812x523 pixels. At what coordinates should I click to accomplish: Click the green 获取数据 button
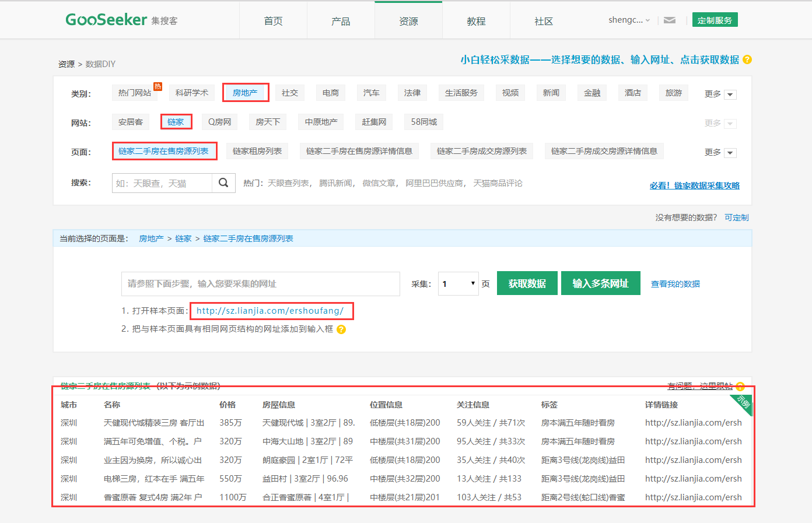point(527,283)
